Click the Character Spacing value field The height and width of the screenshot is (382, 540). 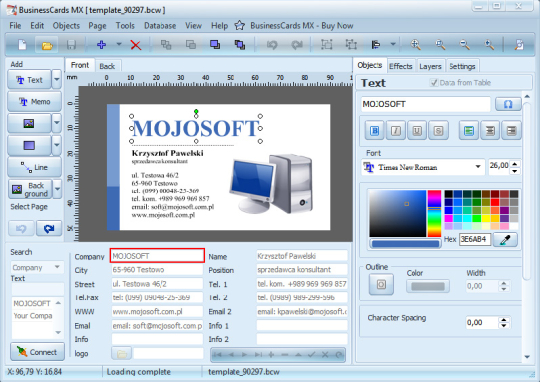tap(481, 322)
